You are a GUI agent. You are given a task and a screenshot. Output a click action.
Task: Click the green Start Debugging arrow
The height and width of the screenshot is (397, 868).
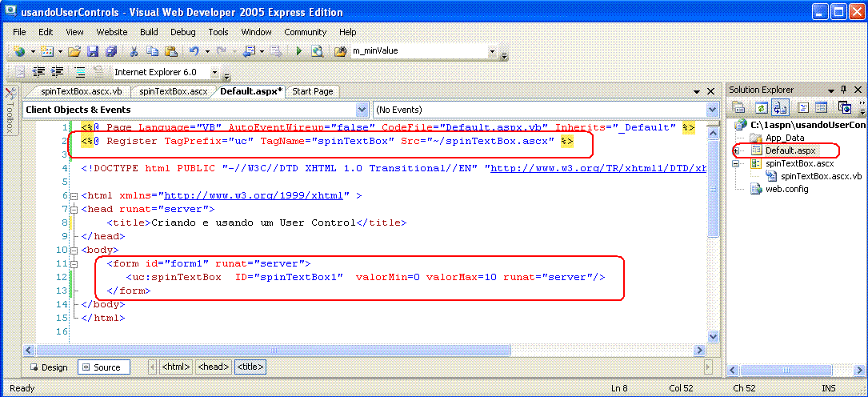(x=299, y=51)
